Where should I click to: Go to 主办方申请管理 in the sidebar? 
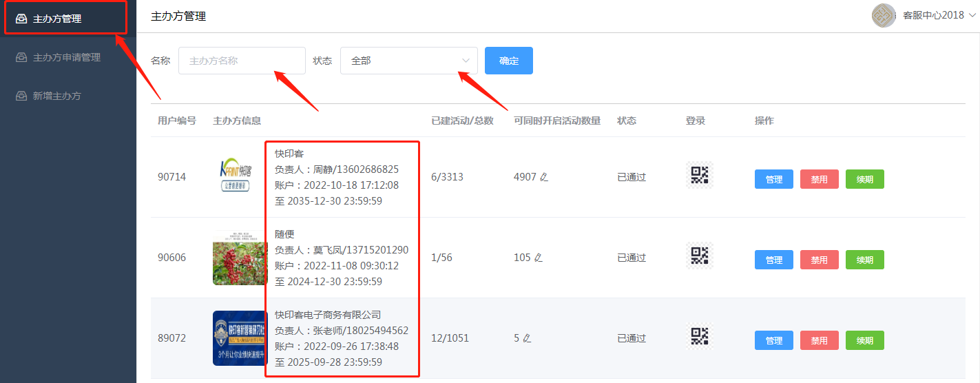(x=66, y=57)
